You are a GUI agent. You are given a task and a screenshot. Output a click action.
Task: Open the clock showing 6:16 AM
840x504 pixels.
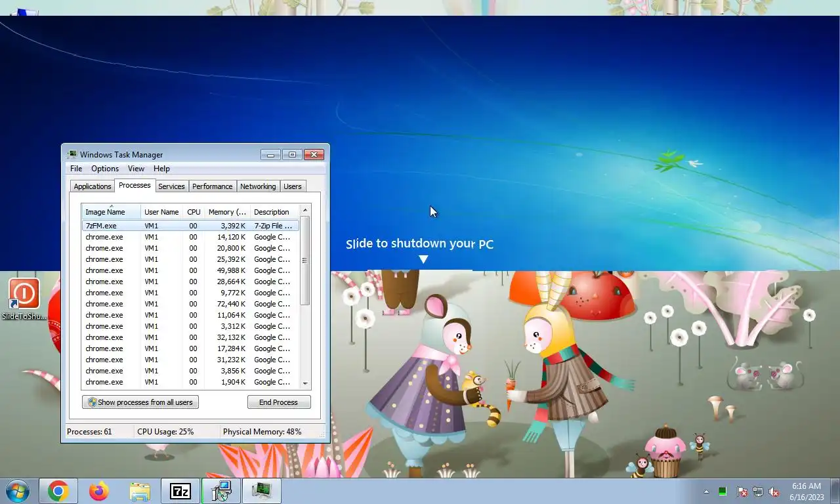[x=807, y=492]
